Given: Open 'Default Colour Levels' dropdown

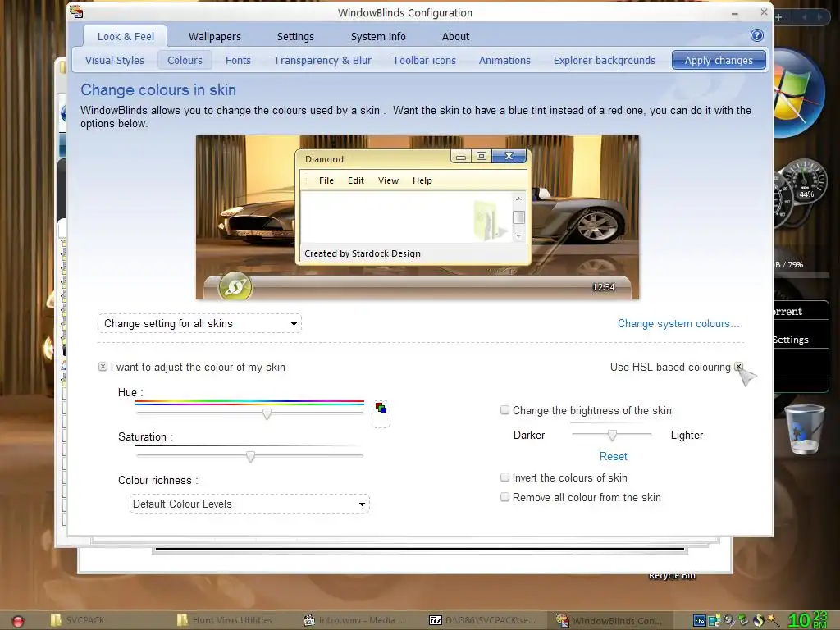Looking at the screenshot, I should click(x=249, y=504).
